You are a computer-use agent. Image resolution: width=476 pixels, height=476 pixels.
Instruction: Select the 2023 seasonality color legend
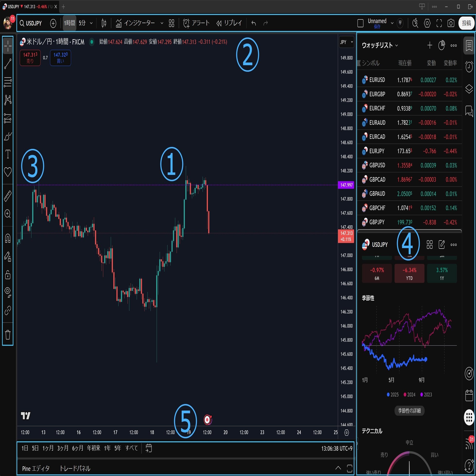(427, 395)
